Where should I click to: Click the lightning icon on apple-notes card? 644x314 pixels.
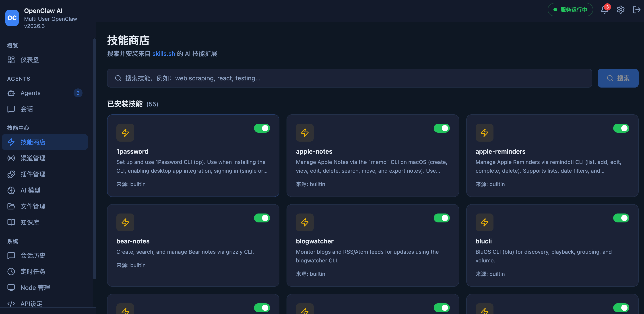click(305, 132)
